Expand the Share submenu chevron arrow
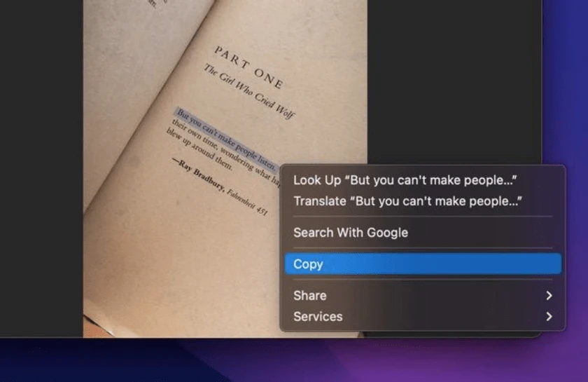Viewport: 588px width, 382px height. [x=549, y=296]
